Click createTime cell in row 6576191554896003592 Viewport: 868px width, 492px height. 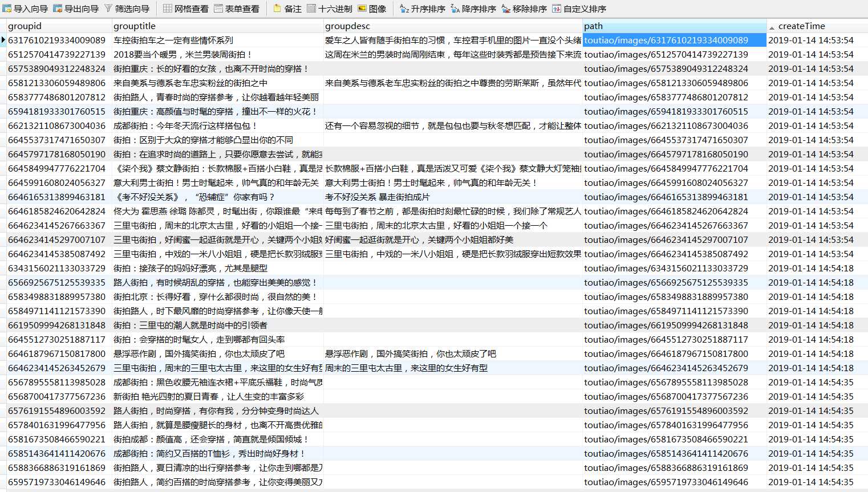pyautogui.click(x=817, y=410)
